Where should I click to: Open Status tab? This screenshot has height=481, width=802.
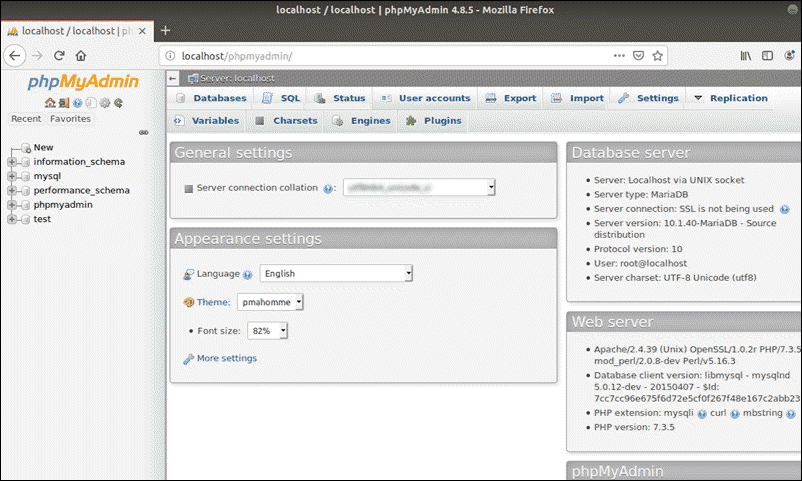coord(340,98)
